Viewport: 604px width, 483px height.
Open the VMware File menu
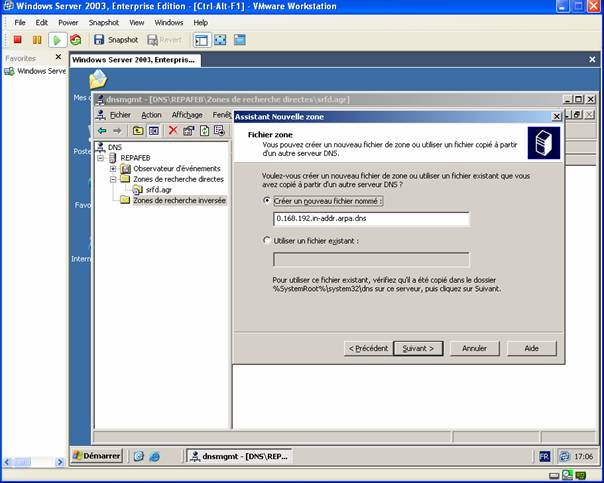pyautogui.click(x=20, y=23)
